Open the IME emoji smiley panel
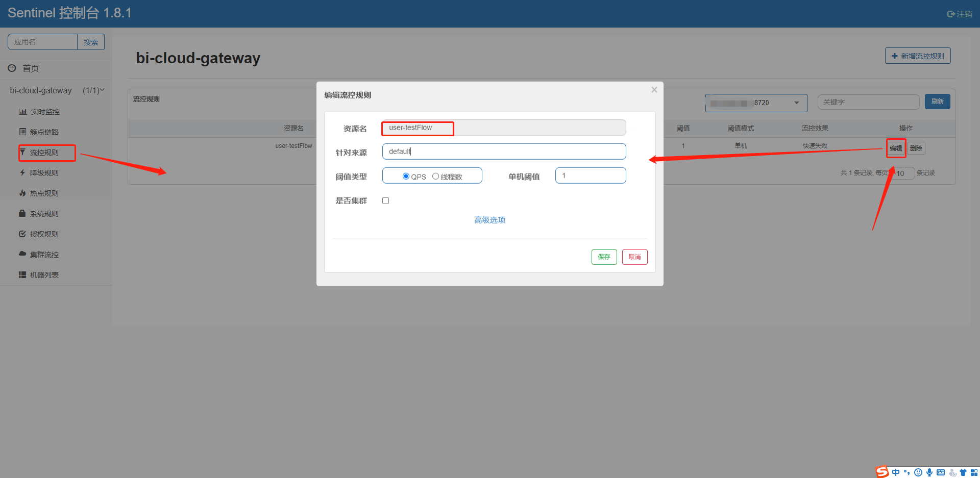Screen dimensions: 980x478 [918, 472]
